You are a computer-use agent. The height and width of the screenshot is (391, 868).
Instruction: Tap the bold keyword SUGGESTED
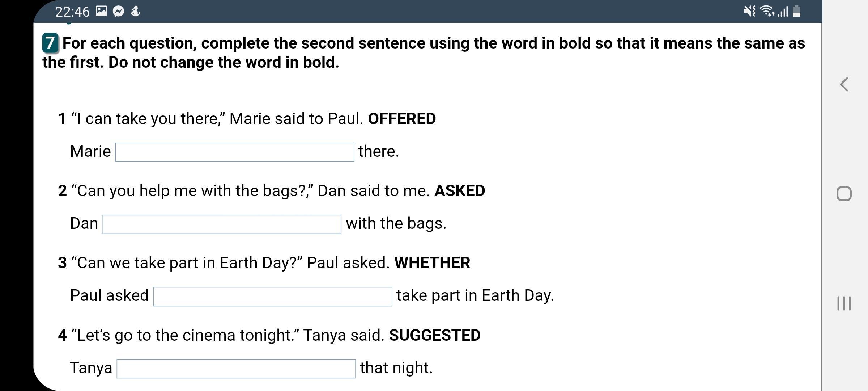point(435,335)
